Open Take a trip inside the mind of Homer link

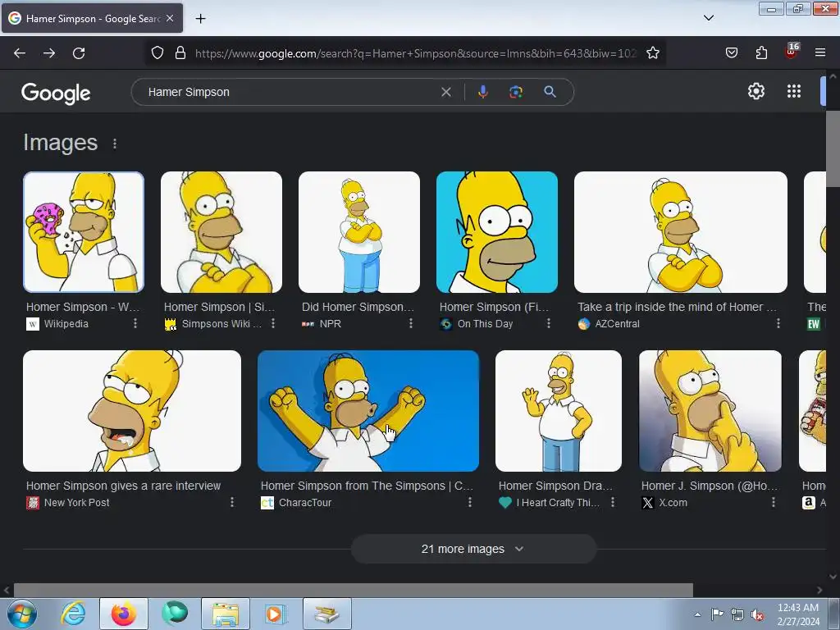coord(677,307)
